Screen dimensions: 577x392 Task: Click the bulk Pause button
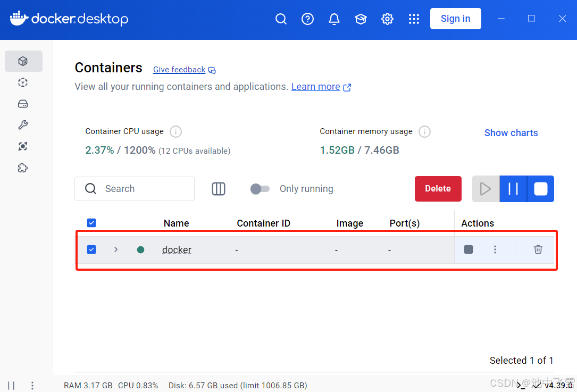tap(513, 189)
